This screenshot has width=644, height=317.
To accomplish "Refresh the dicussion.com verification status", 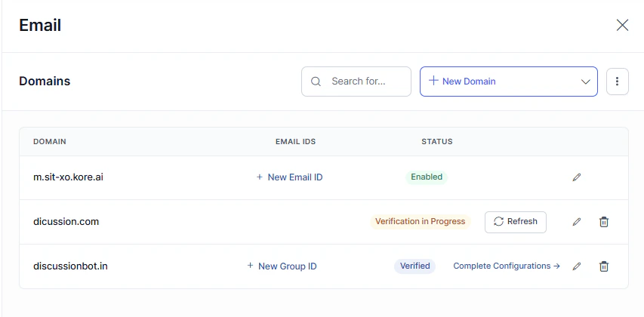I will [x=516, y=222].
